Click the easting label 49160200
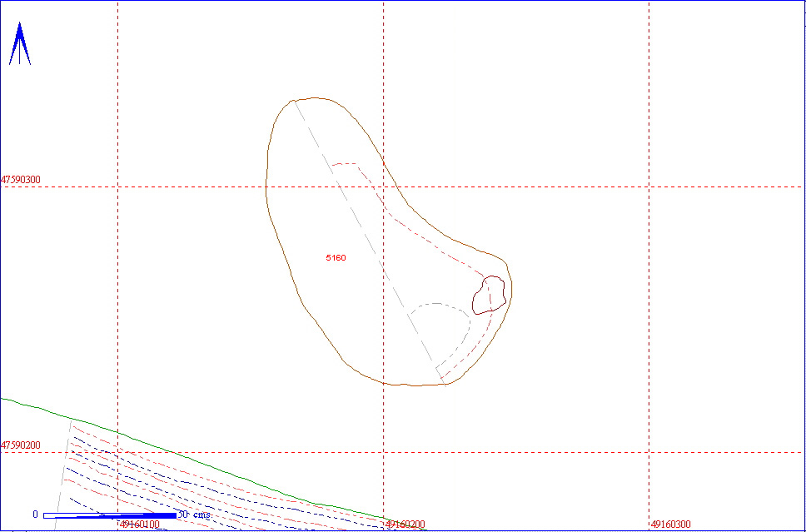The height and width of the screenshot is (532, 806). (405, 525)
